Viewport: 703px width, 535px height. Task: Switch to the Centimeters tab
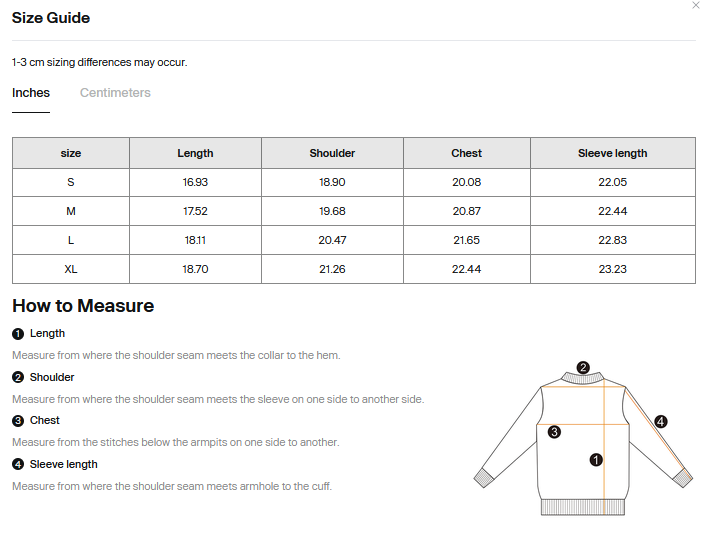[115, 93]
